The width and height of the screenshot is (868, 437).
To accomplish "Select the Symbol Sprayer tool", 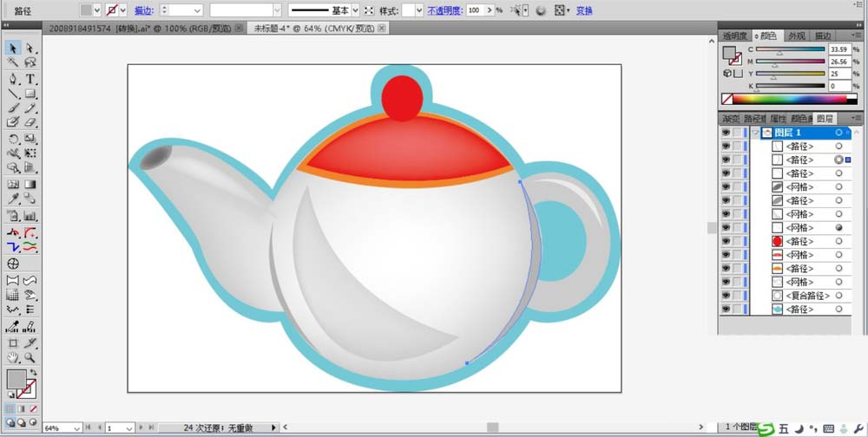I will (13, 216).
